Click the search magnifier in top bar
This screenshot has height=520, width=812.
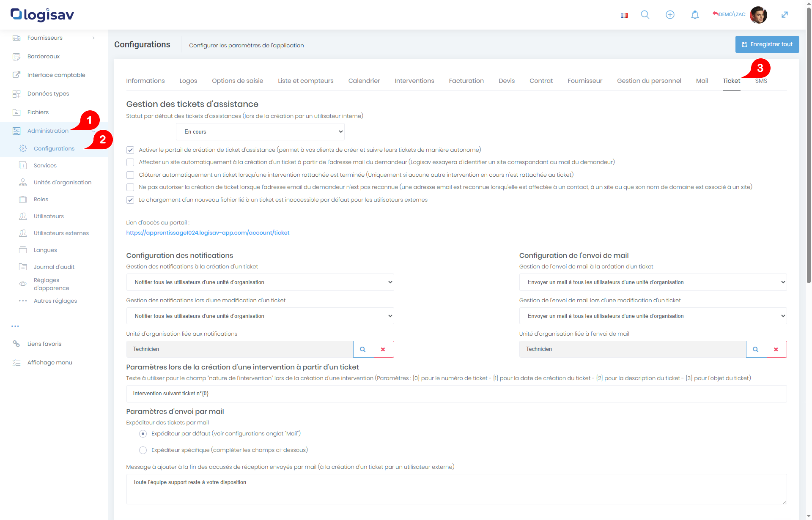(x=645, y=15)
